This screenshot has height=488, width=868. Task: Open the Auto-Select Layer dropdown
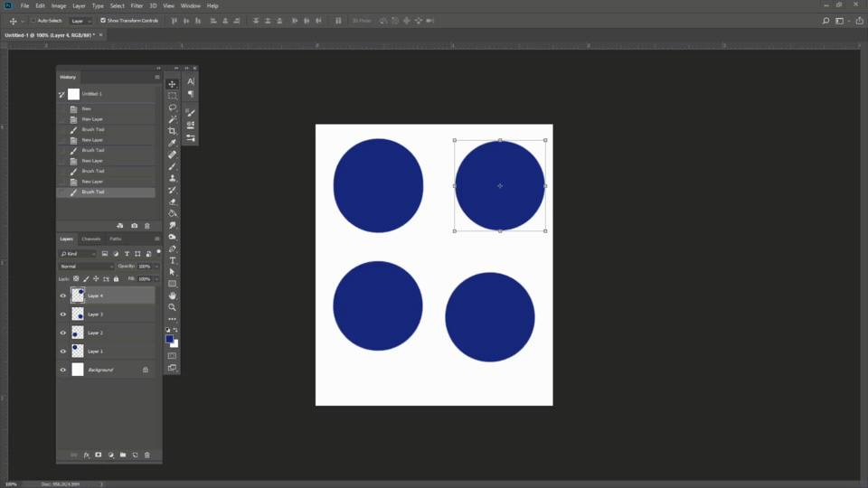(x=80, y=21)
